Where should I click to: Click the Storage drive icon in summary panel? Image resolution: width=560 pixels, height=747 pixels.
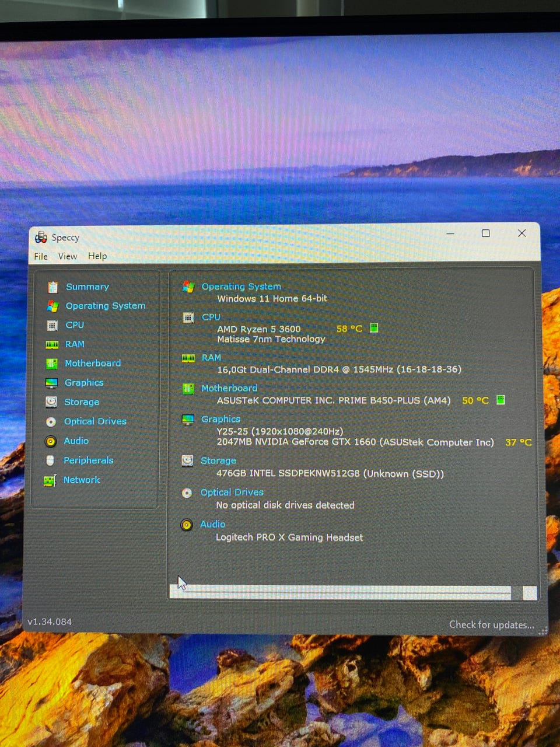click(x=187, y=460)
